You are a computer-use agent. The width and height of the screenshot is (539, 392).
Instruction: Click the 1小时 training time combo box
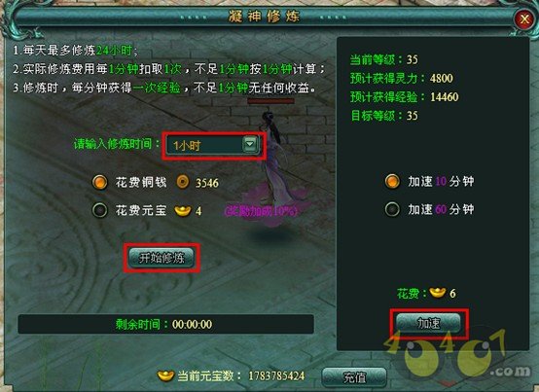coord(213,145)
